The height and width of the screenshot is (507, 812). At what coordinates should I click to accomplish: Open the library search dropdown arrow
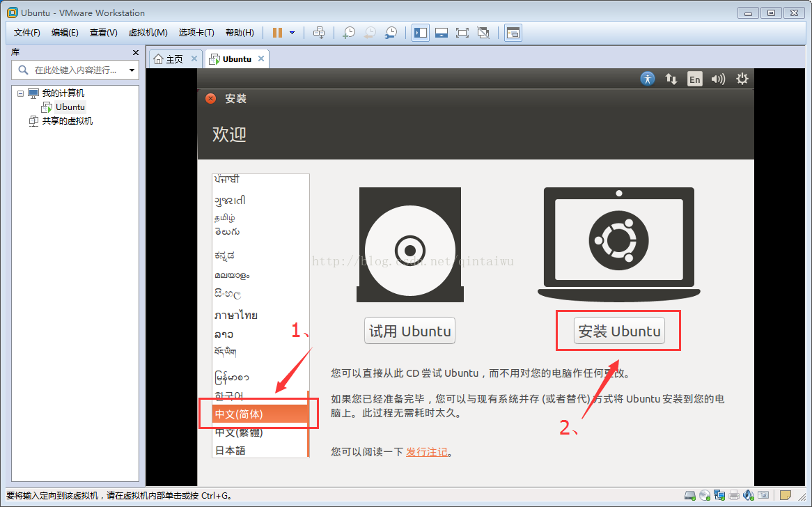pos(132,70)
